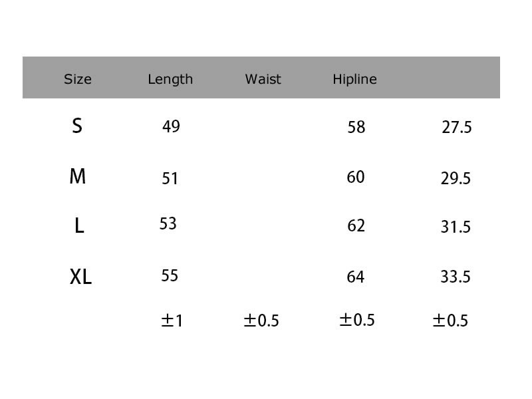Click the 33.5 measurement value

[456, 277]
